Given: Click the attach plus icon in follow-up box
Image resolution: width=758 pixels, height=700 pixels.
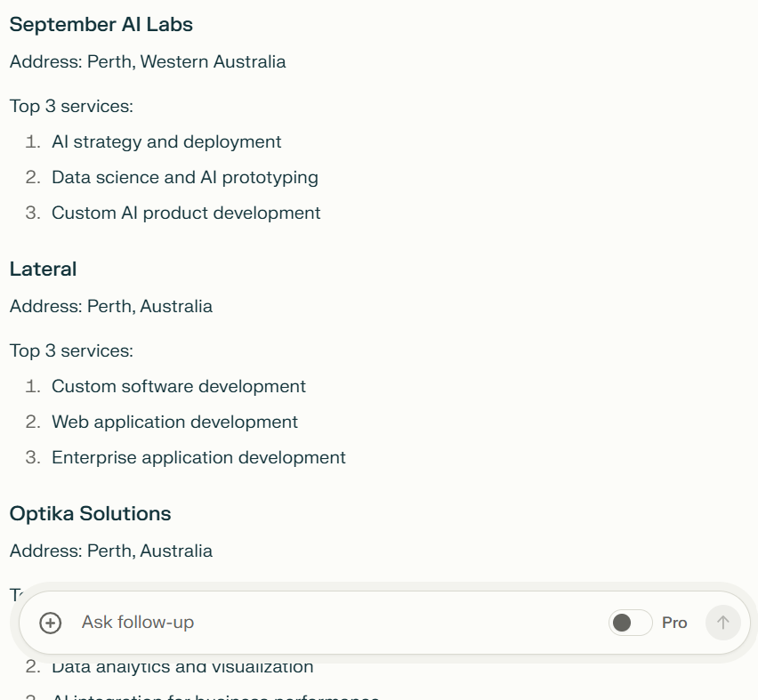Looking at the screenshot, I should point(51,623).
